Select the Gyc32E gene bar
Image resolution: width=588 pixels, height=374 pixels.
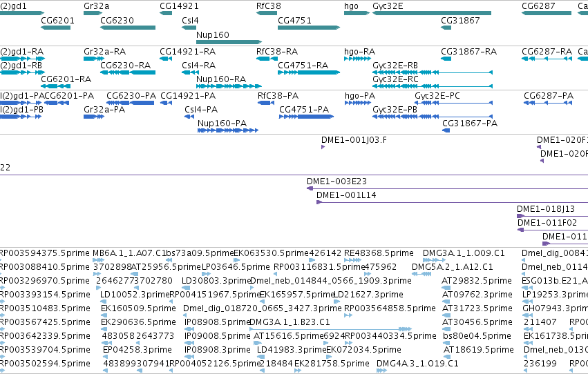432,13
